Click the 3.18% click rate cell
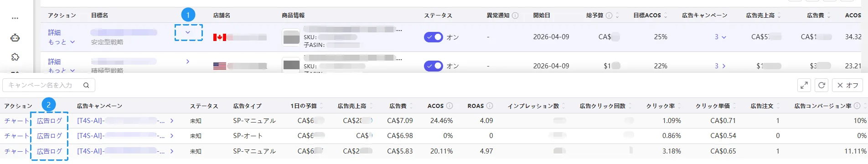 (672, 151)
